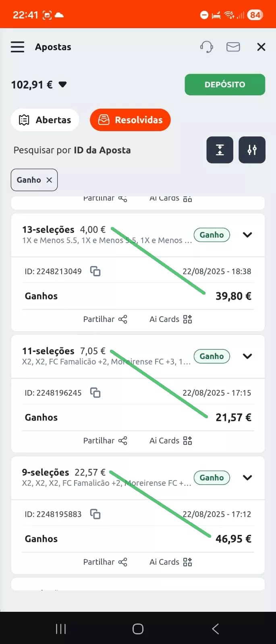Share the 39,80 € winning bet
The height and width of the screenshot is (644, 276).
point(105,319)
